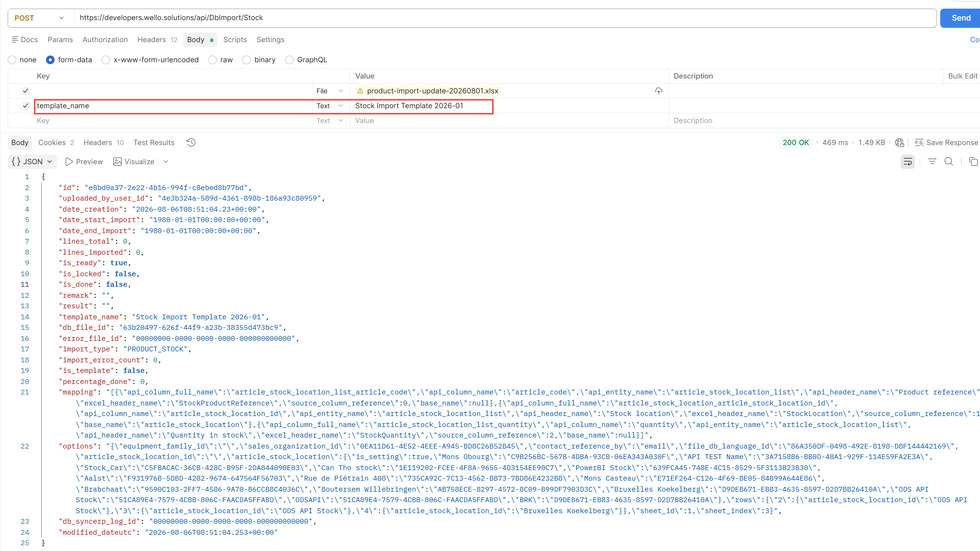
Task: Open the response Cookies tab
Action: pyautogui.click(x=56, y=143)
